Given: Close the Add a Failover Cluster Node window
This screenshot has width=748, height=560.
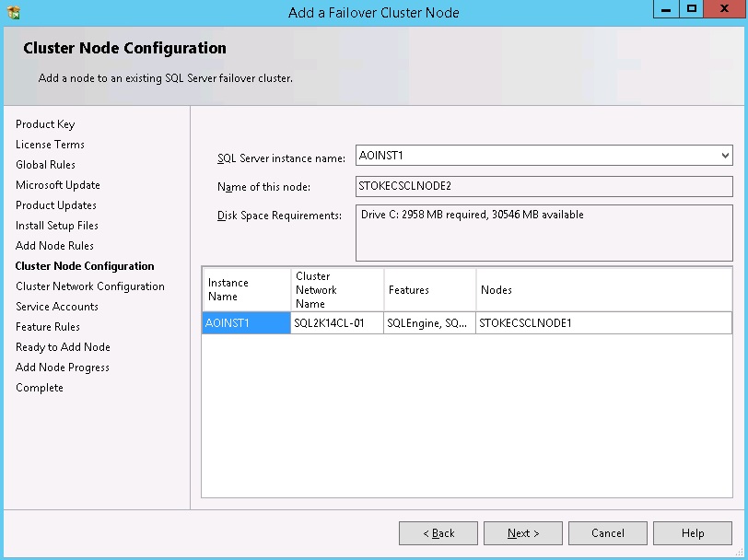Looking at the screenshot, I should [724, 9].
